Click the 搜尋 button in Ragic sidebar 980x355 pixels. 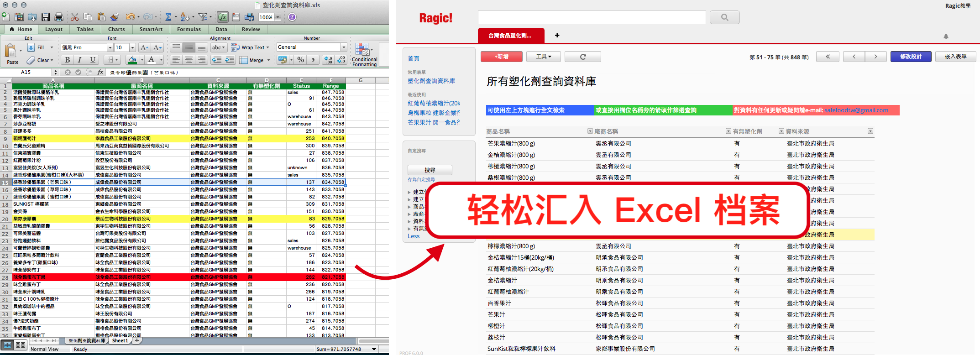tap(430, 170)
